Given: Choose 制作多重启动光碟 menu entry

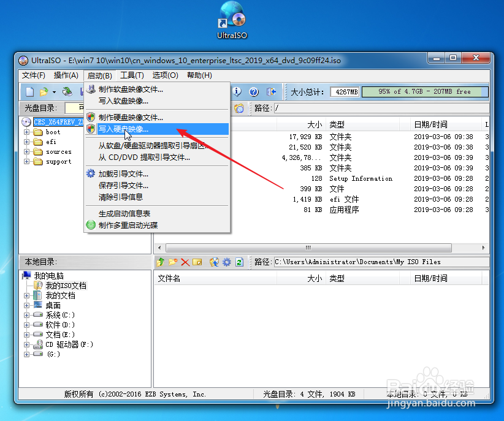Looking at the screenshot, I should tap(158, 225).
